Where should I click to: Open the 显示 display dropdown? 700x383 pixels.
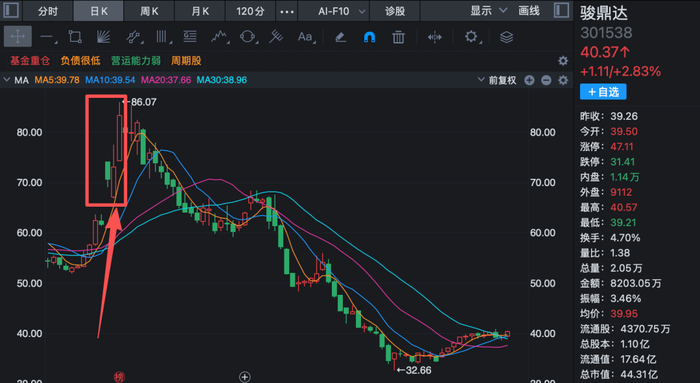pyautogui.click(x=488, y=11)
